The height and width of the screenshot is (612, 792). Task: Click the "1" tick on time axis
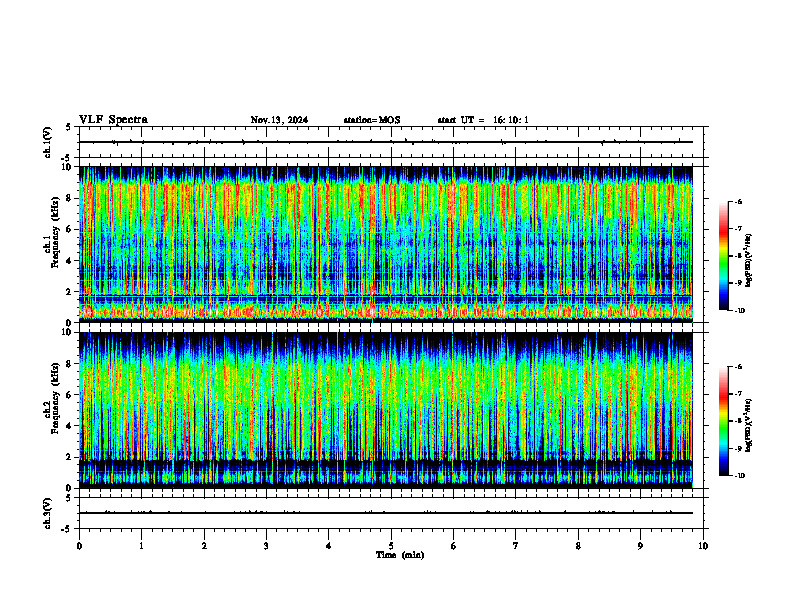(141, 546)
